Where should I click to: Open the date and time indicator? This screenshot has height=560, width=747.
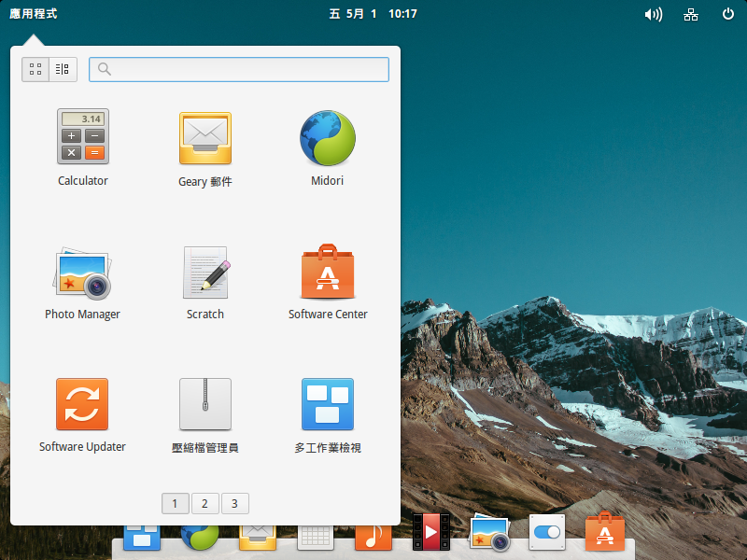point(373,14)
